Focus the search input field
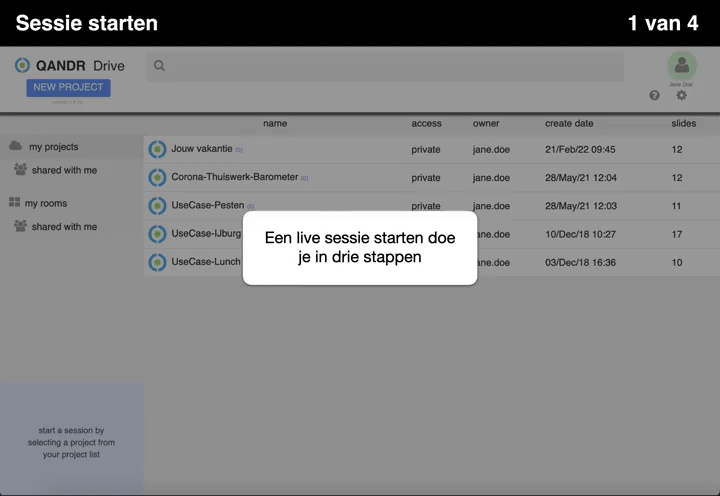This screenshot has width=720, height=496. tap(385, 66)
